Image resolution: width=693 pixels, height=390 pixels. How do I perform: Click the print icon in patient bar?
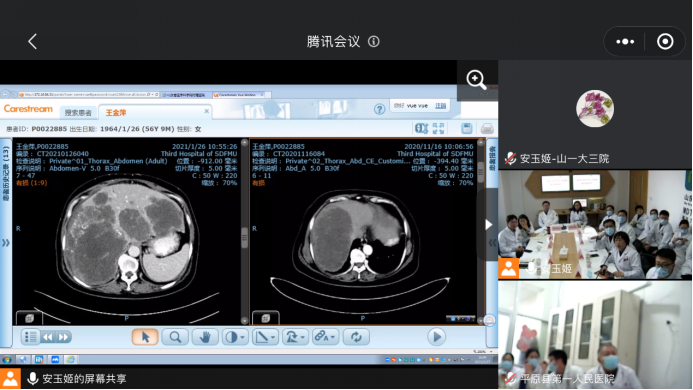click(x=487, y=129)
